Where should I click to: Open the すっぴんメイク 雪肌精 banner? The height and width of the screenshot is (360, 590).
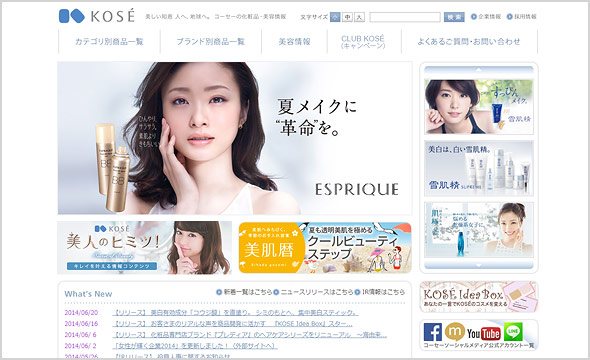pyautogui.click(x=479, y=107)
